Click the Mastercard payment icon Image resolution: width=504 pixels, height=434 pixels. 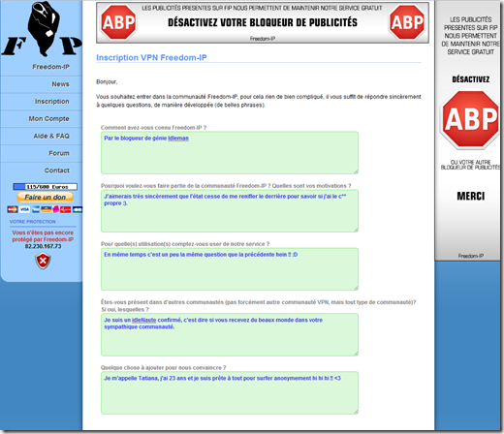click(13, 209)
